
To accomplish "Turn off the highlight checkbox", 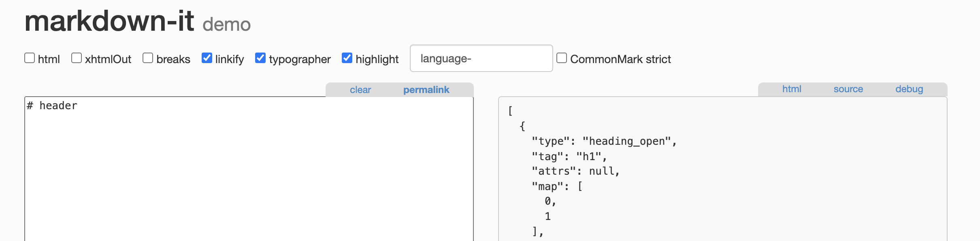I will click(x=347, y=58).
